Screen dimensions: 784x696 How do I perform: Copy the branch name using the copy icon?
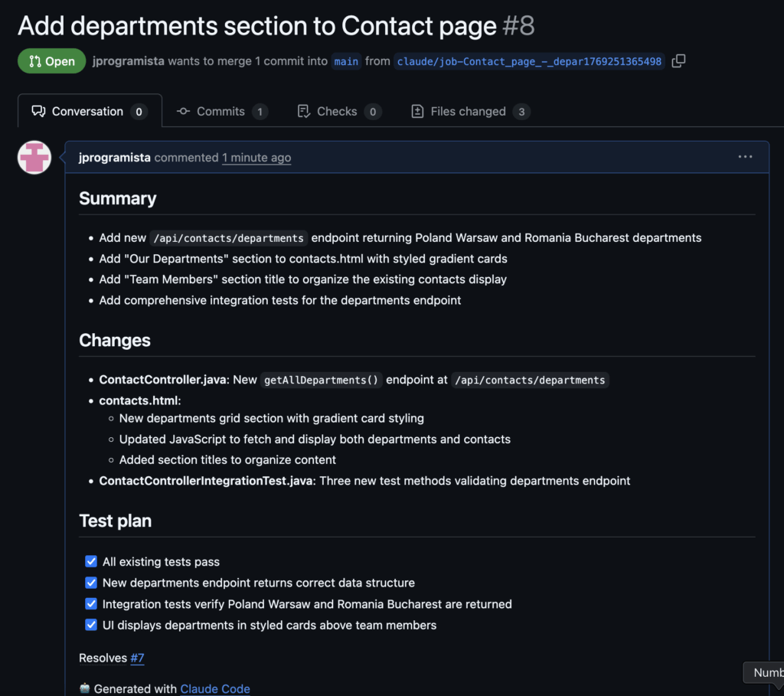point(678,61)
